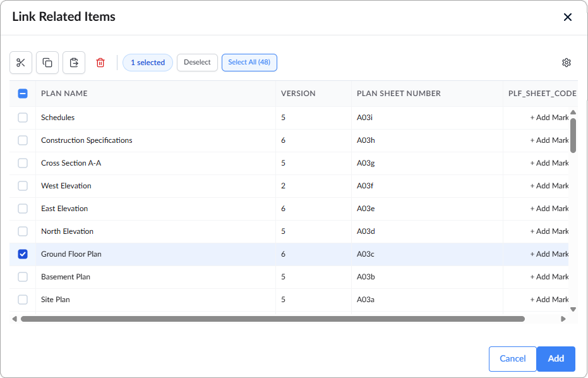Check the Basement Plan checkbox
The image size is (588, 378).
click(x=23, y=277)
